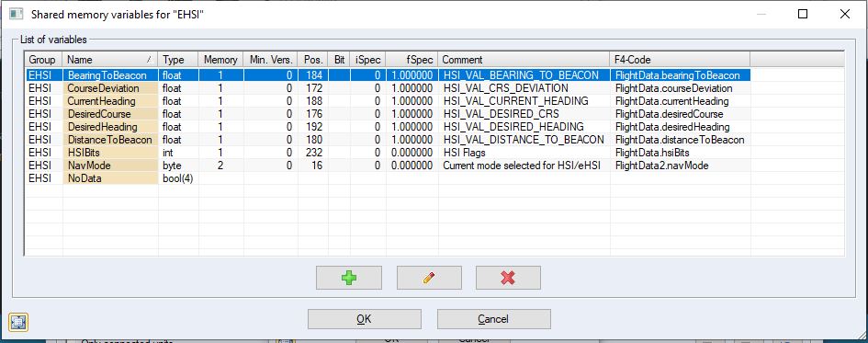
Task: Maximize the Shared memory variables dialog
Action: (x=803, y=14)
